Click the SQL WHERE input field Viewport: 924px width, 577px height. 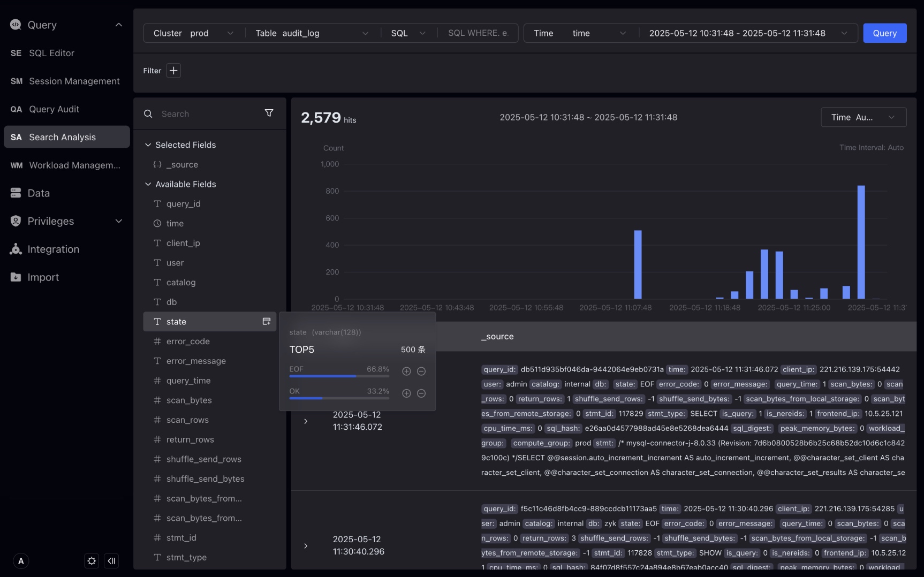[x=478, y=33]
